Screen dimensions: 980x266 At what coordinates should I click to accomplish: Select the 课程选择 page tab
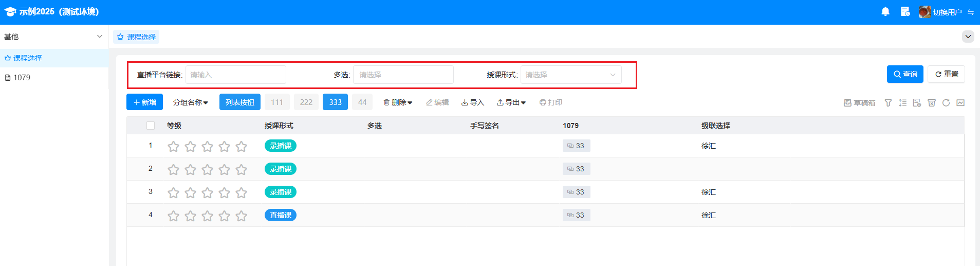tap(136, 37)
